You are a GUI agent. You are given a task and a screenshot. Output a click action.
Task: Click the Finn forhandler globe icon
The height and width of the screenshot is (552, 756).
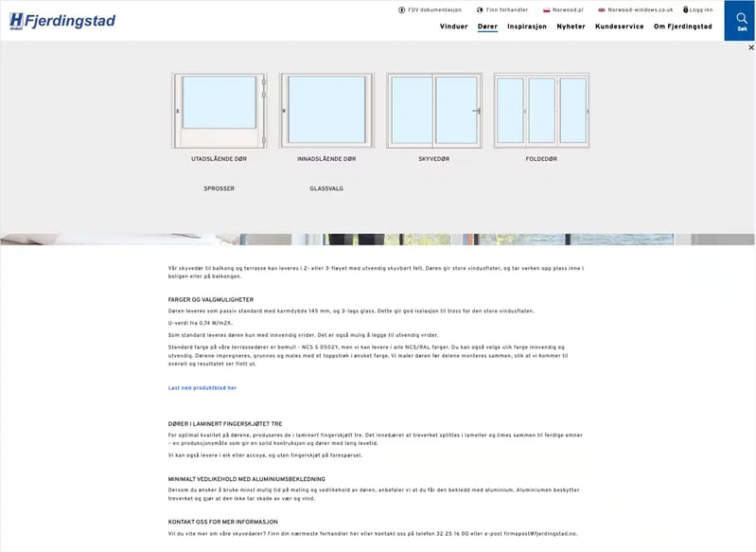pyautogui.click(x=480, y=9)
